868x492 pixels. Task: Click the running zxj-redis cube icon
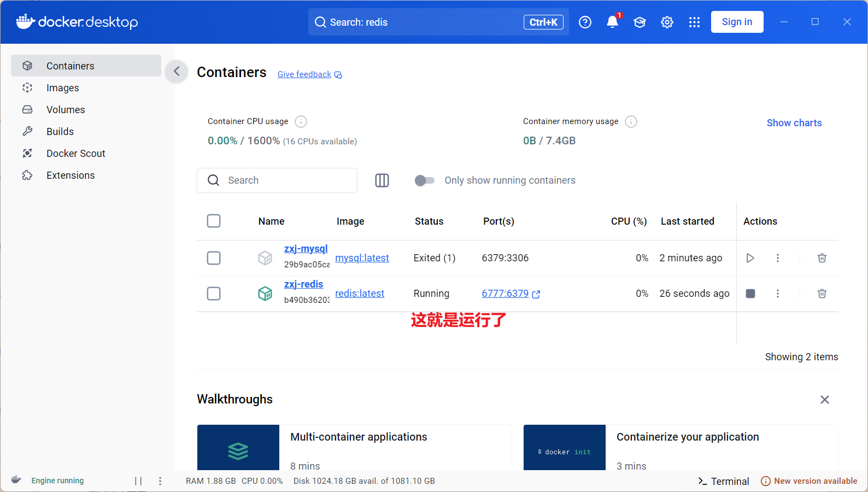(265, 294)
